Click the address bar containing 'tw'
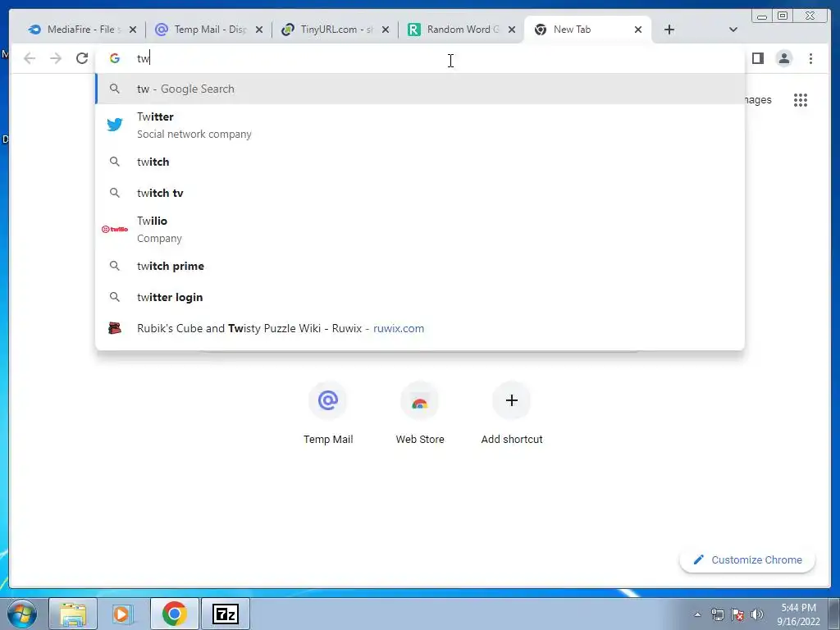This screenshot has height=630, width=840. [420, 58]
